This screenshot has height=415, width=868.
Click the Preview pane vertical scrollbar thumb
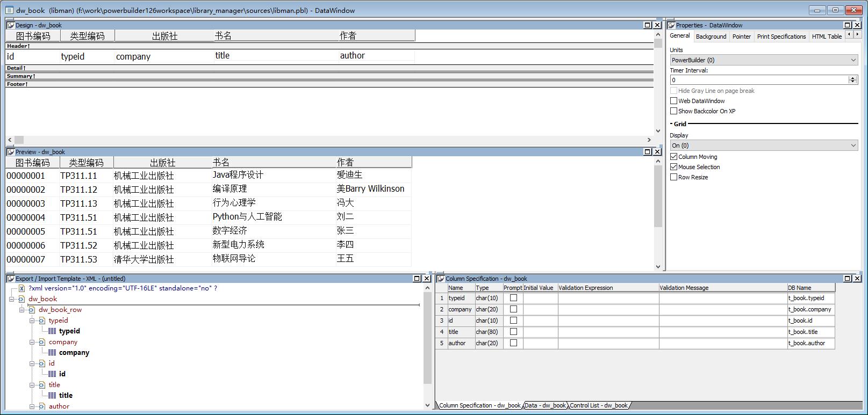click(658, 196)
